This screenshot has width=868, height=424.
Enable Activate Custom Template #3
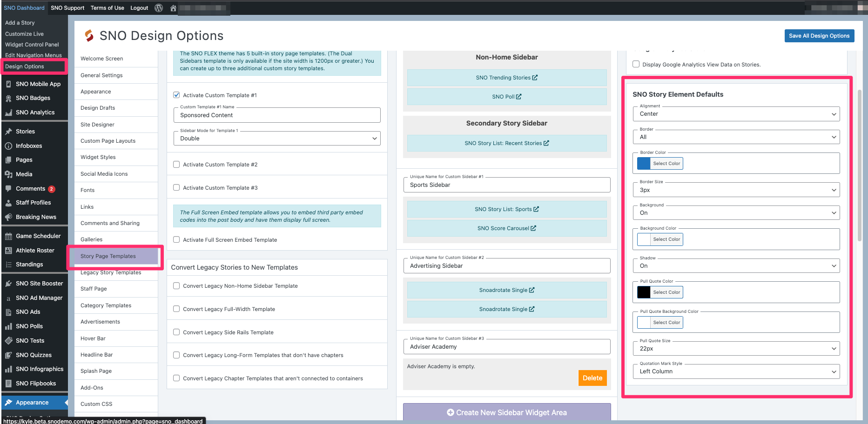coord(176,187)
